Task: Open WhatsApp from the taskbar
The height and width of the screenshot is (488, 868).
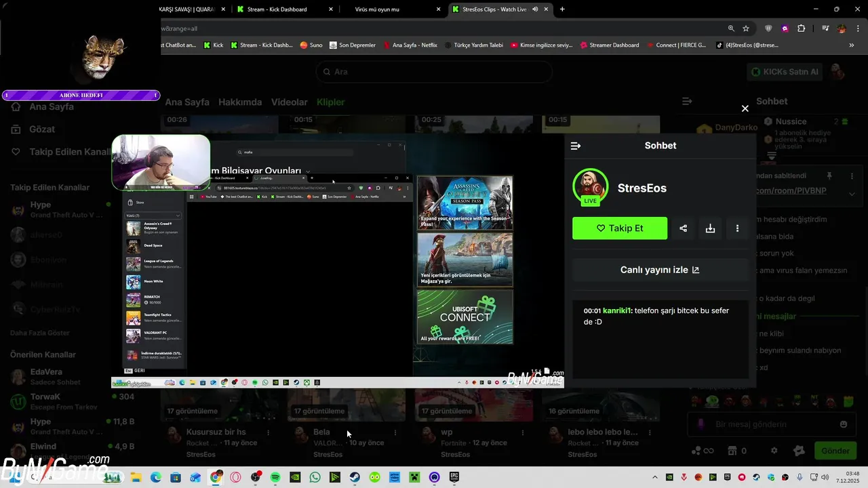Action: click(315, 477)
